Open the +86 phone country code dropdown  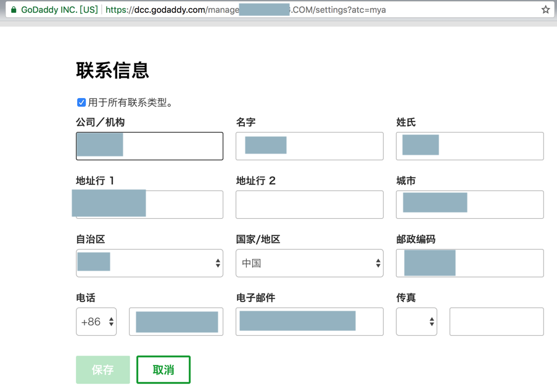(96, 322)
